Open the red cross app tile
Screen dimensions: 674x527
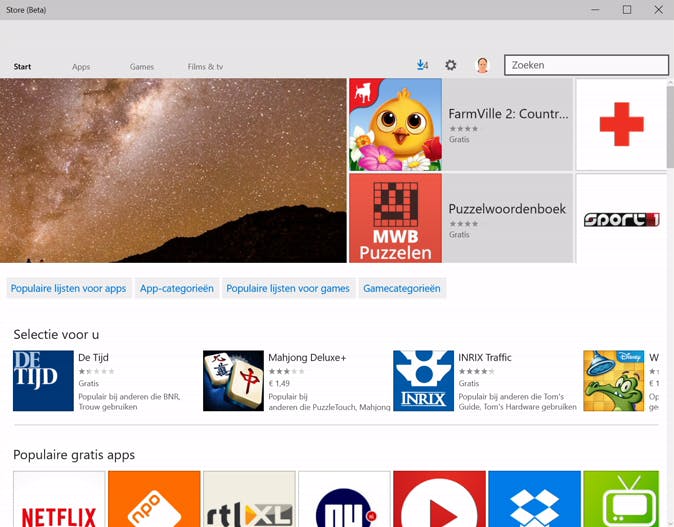pyautogui.click(x=622, y=125)
